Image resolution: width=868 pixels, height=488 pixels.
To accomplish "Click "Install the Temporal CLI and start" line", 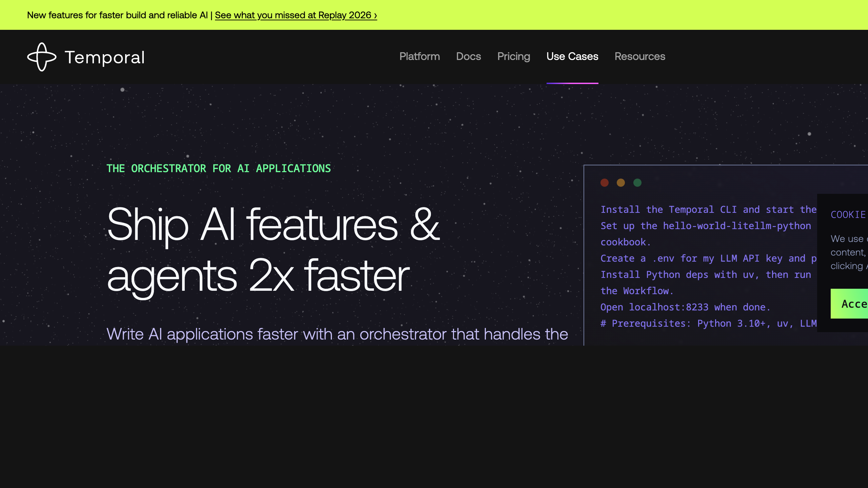I will 708,209.
